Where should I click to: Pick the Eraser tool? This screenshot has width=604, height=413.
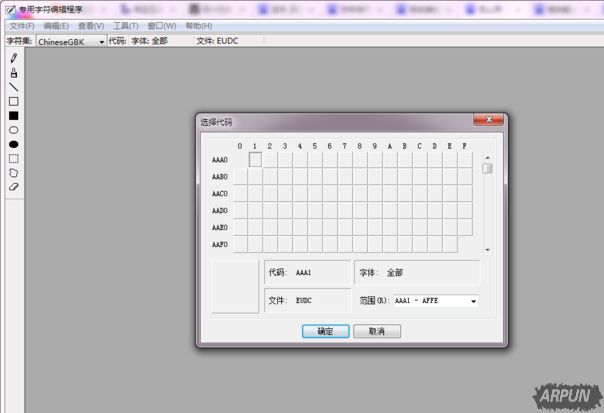click(x=14, y=186)
